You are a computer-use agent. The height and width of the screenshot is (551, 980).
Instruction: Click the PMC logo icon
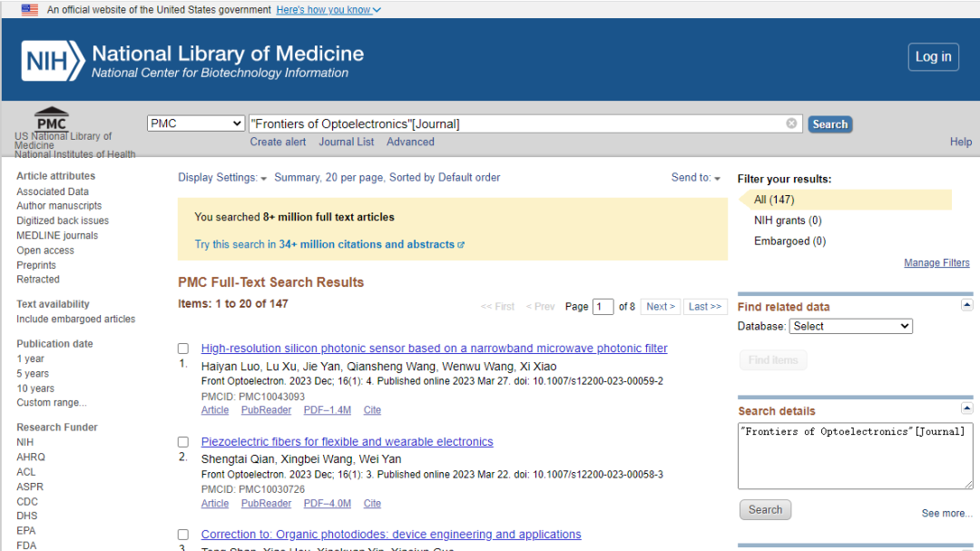[51, 119]
